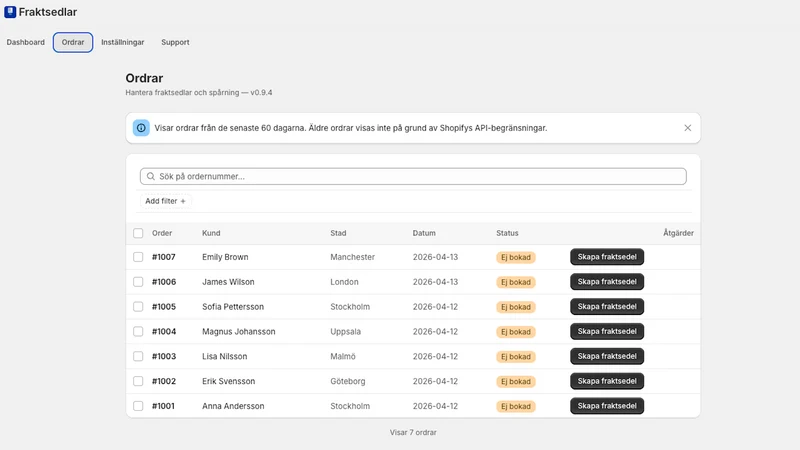
Task: Open the Inställningar tab
Action: [x=122, y=42]
